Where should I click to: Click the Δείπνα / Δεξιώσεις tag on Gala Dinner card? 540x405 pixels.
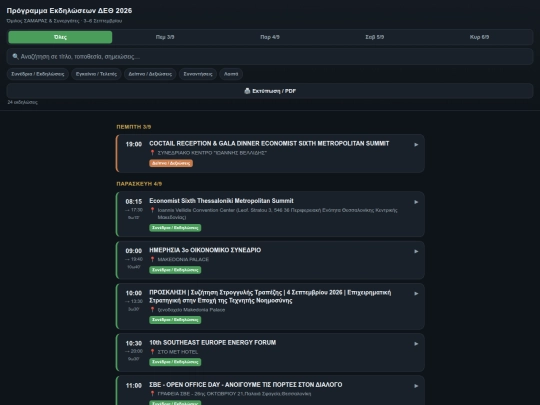pos(171,163)
